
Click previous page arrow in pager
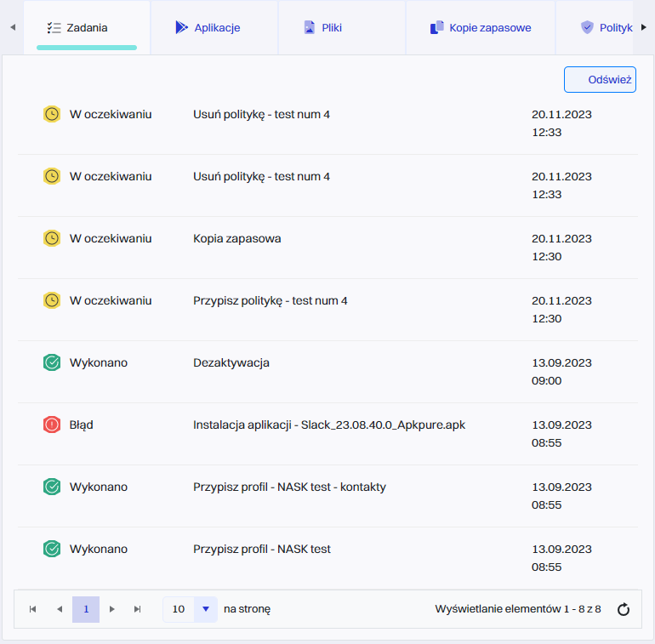click(x=60, y=609)
